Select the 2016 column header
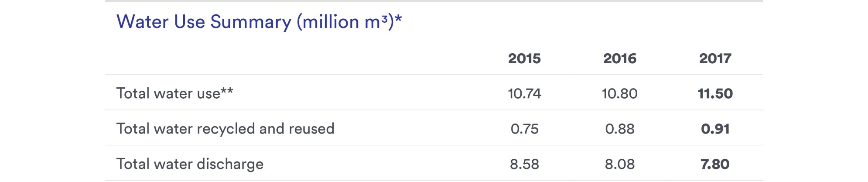 coord(619,58)
